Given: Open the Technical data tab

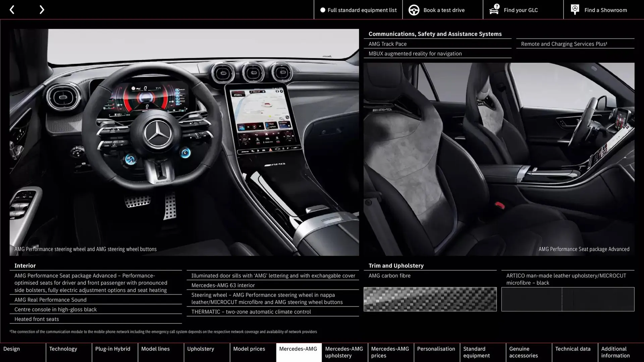Looking at the screenshot, I should pyautogui.click(x=575, y=352).
